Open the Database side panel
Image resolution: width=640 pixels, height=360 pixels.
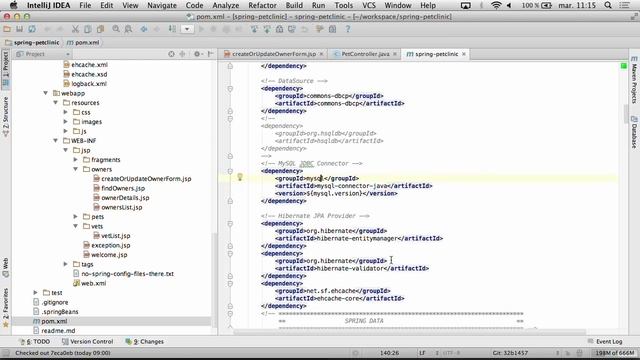pyautogui.click(x=634, y=132)
